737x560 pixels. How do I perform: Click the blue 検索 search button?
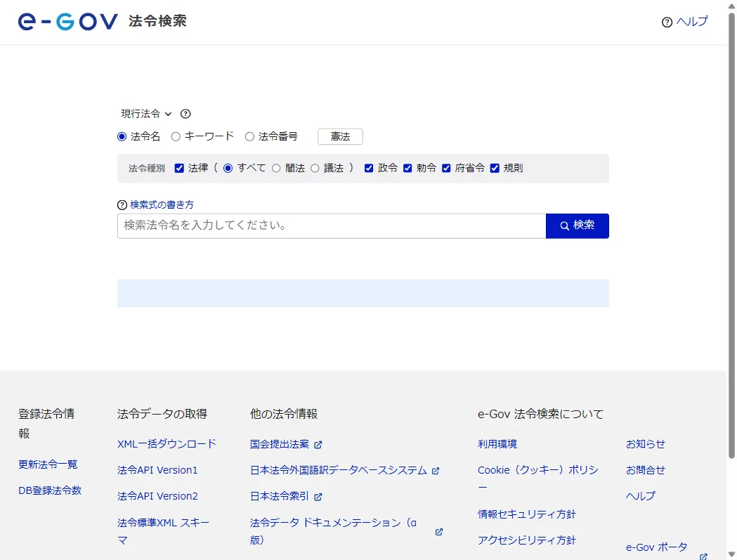click(x=578, y=226)
